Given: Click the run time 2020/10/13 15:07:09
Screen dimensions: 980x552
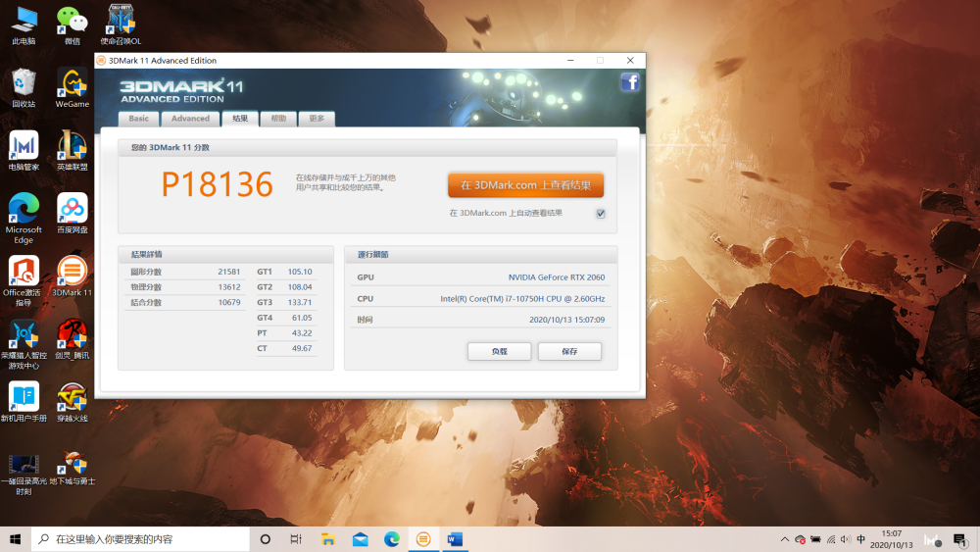Looking at the screenshot, I should 566,320.
